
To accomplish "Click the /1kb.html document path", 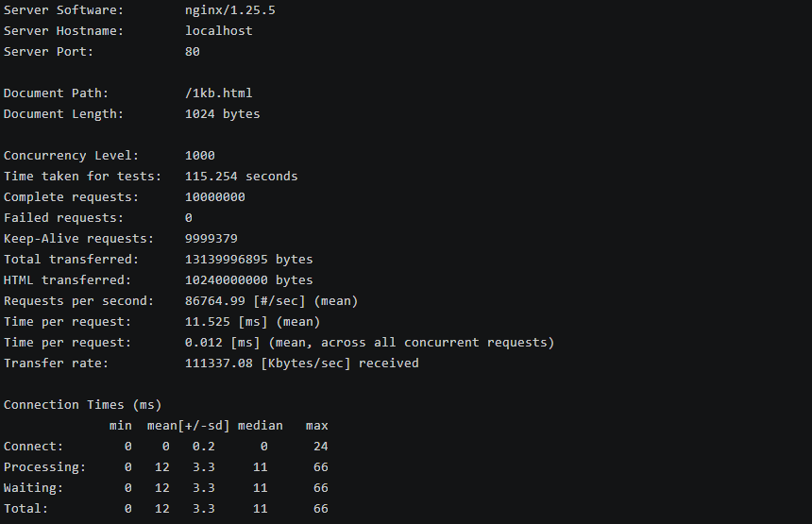I will [218, 93].
